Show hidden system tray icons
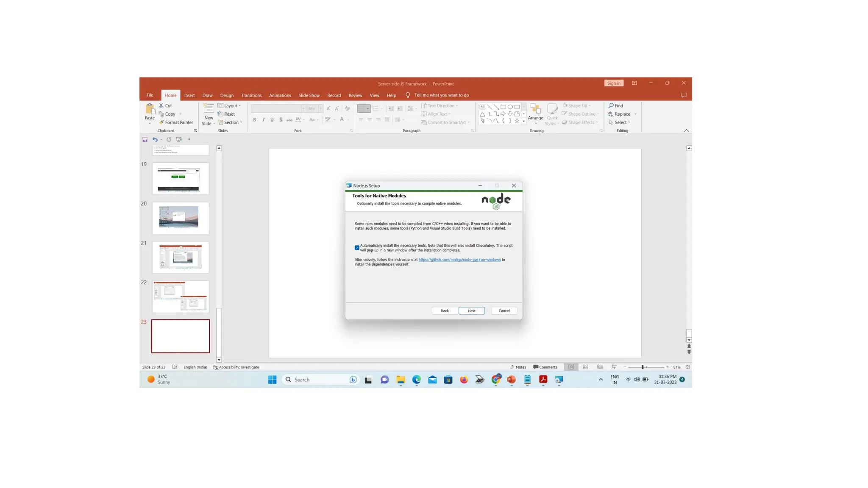Viewport: 868px width, 488px height. 601,380
